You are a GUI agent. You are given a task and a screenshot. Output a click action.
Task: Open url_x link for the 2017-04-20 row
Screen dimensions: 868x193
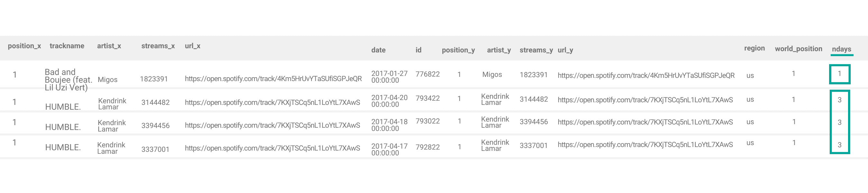point(272,103)
